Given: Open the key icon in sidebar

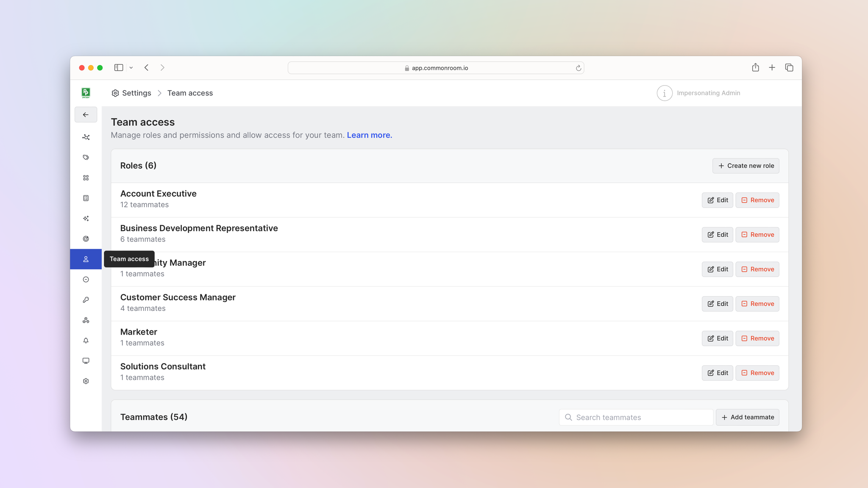Looking at the screenshot, I should 86,300.
